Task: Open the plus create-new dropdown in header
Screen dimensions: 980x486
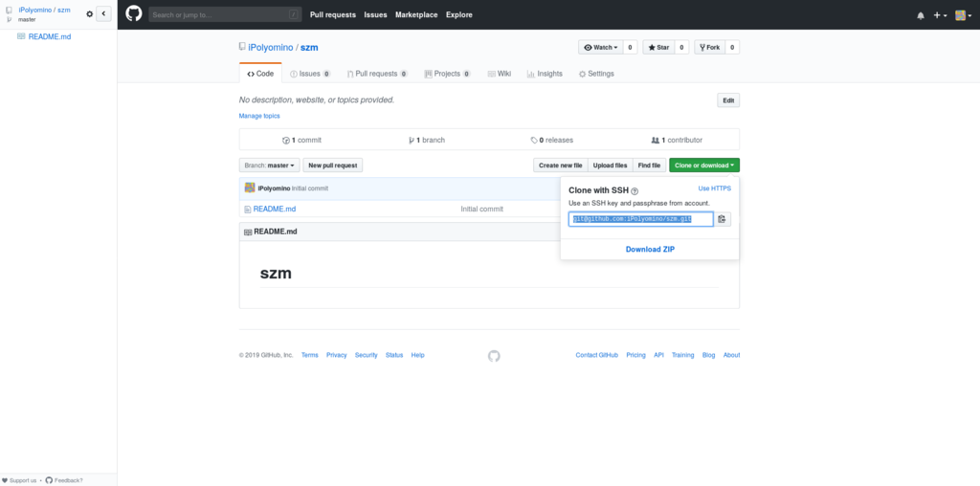Action: 940,15
